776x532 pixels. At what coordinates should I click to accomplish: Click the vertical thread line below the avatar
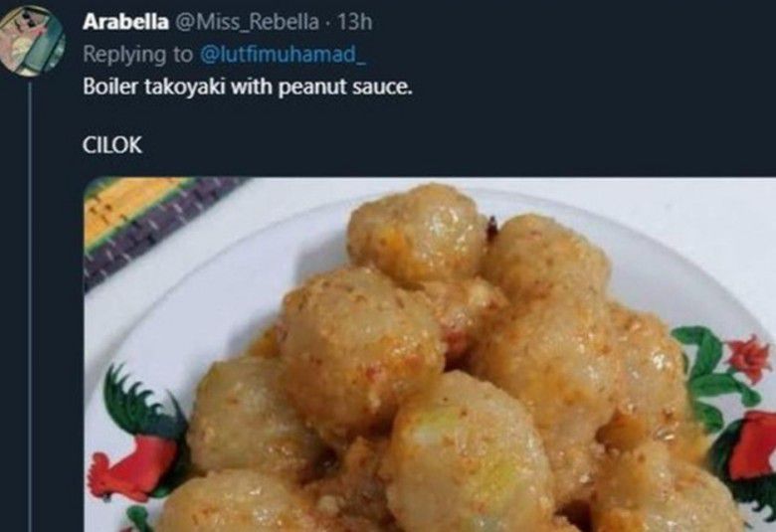click(x=30, y=298)
